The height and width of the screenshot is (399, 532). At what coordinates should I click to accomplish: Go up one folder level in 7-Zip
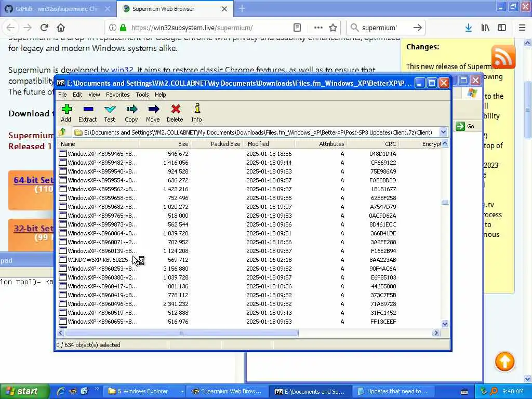pyautogui.click(x=62, y=132)
